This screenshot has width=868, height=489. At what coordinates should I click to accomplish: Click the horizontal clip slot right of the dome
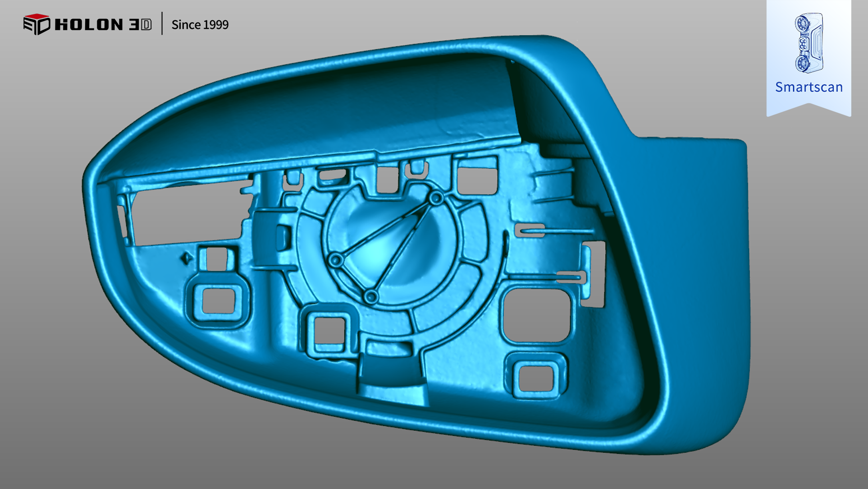click(x=530, y=230)
